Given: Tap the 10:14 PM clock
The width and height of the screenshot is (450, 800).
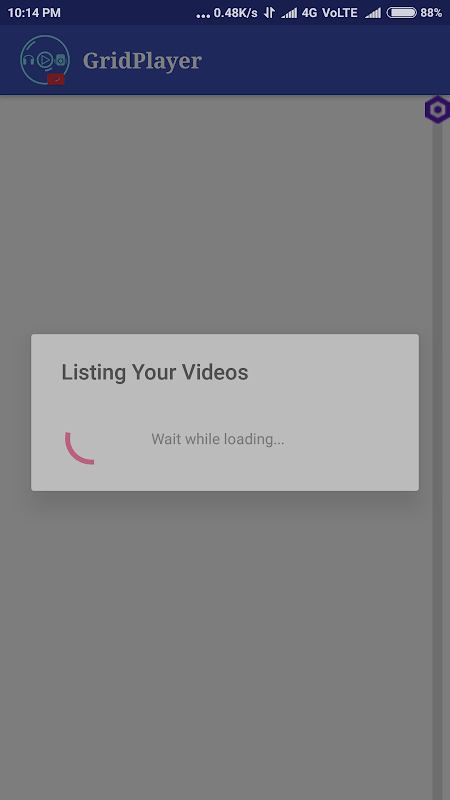Looking at the screenshot, I should click(x=34, y=13).
